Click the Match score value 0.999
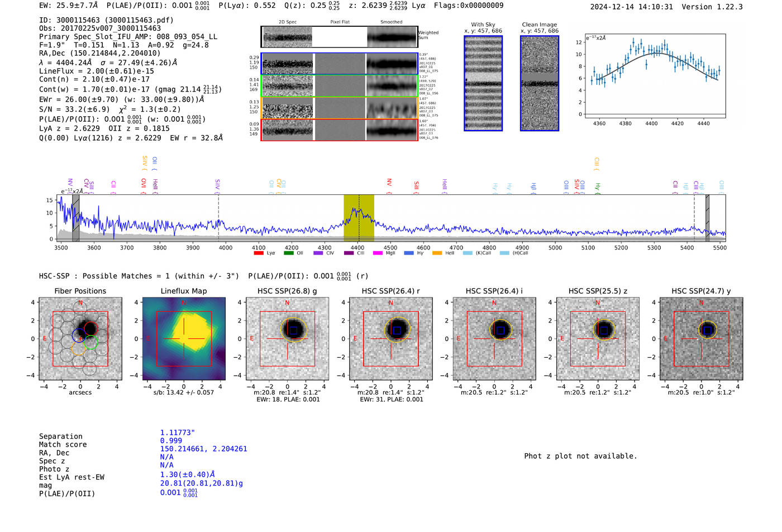782x532 pixels. coord(171,440)
